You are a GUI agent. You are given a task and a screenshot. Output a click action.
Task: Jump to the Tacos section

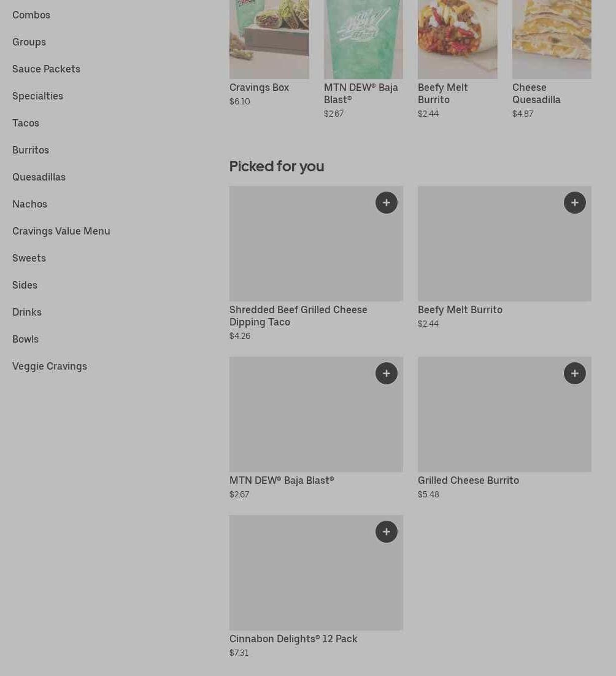click(26, 123)
